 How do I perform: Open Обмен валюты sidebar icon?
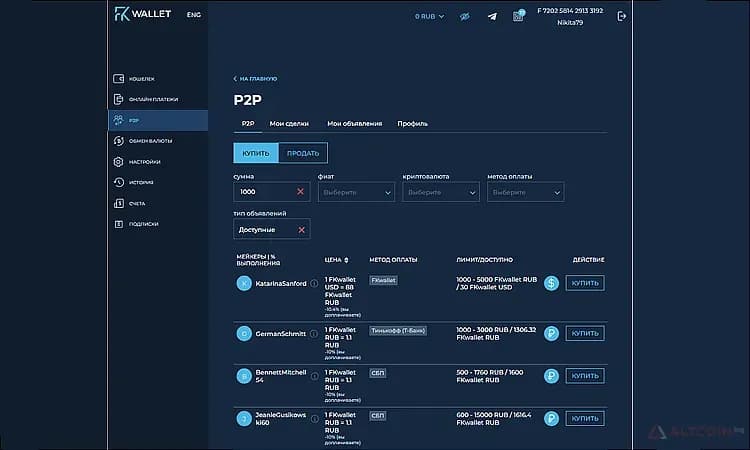pyautogui.click(x=119, y=141)
